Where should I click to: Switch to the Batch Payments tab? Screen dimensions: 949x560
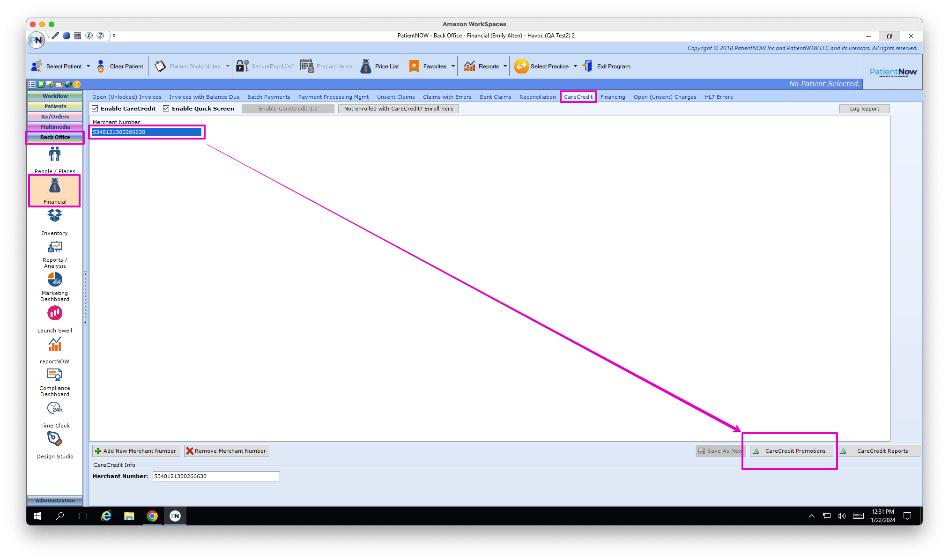pyautogui.click(x=268, y=97)
